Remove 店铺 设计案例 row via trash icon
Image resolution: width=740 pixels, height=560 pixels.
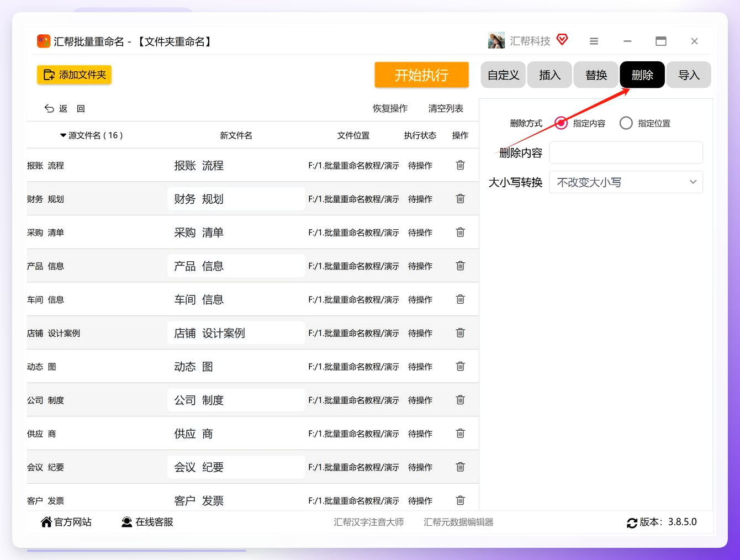[x=460, y=333]
